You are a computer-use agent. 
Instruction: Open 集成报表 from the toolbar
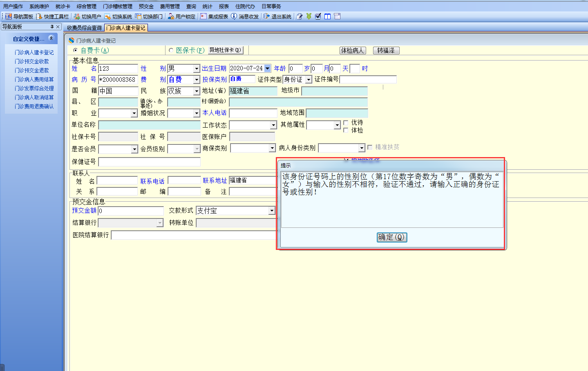[203, 16]
